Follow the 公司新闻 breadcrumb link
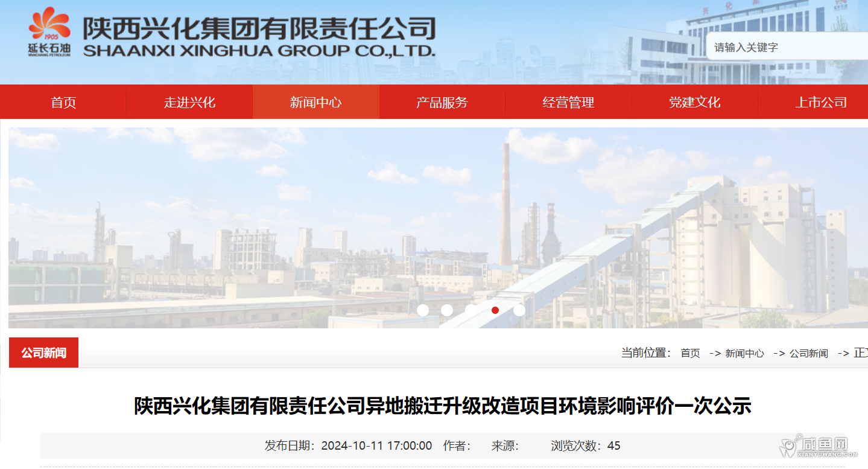Screen dimensions: 868x469 pyautogui.click(x=809, y=354)
